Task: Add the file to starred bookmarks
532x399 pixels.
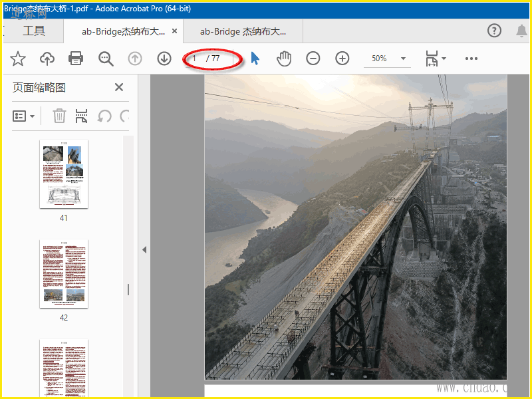Action: click(18, 59)
